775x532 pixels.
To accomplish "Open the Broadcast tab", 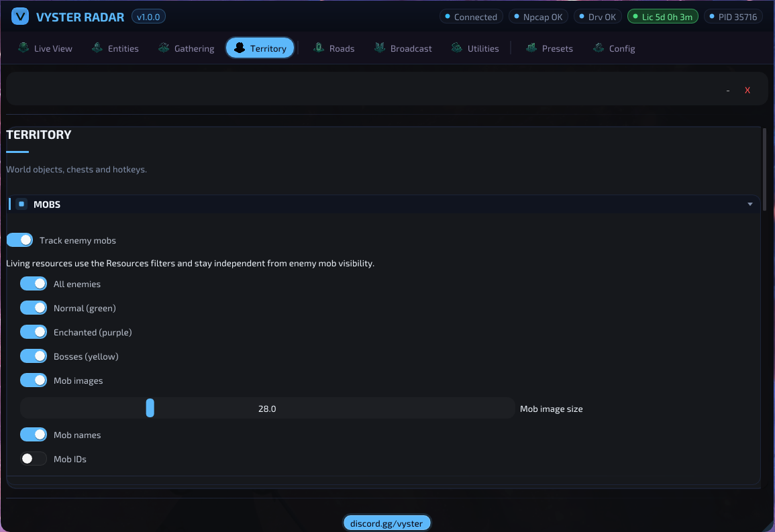I will tap(403, 48).
